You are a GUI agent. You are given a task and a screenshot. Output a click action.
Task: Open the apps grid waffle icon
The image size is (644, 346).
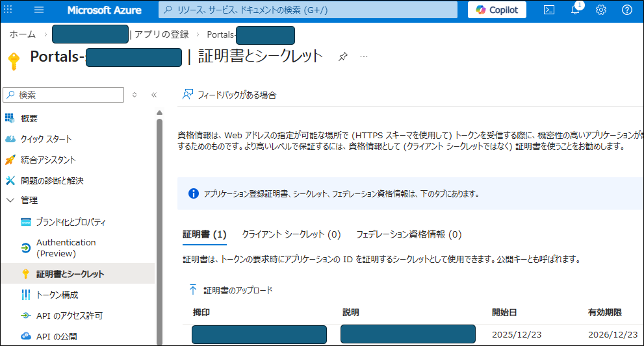click(x=9, y=10)
